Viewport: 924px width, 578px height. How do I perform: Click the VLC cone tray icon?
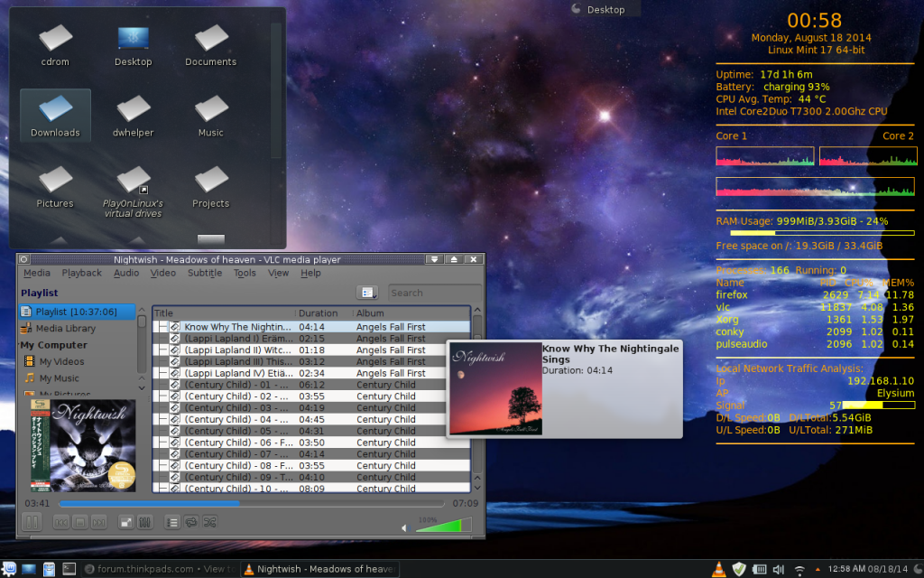click(x=718, y=569)
